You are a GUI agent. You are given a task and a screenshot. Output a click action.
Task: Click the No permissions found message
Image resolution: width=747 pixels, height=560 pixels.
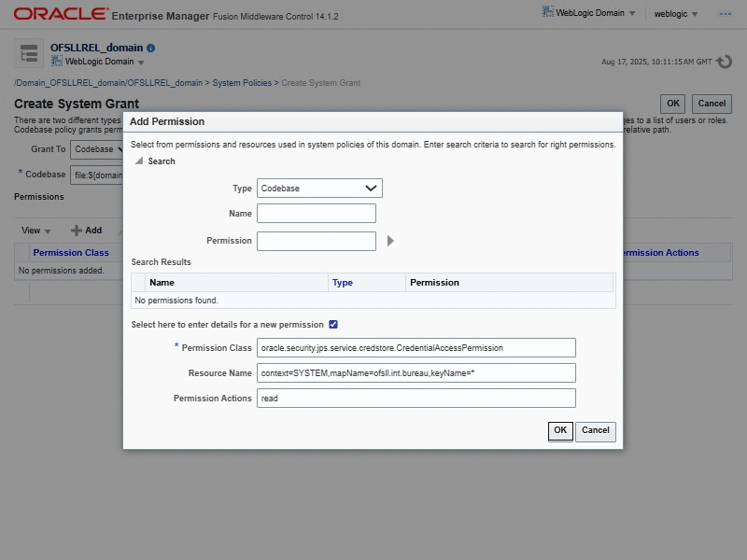click(176, 301)
